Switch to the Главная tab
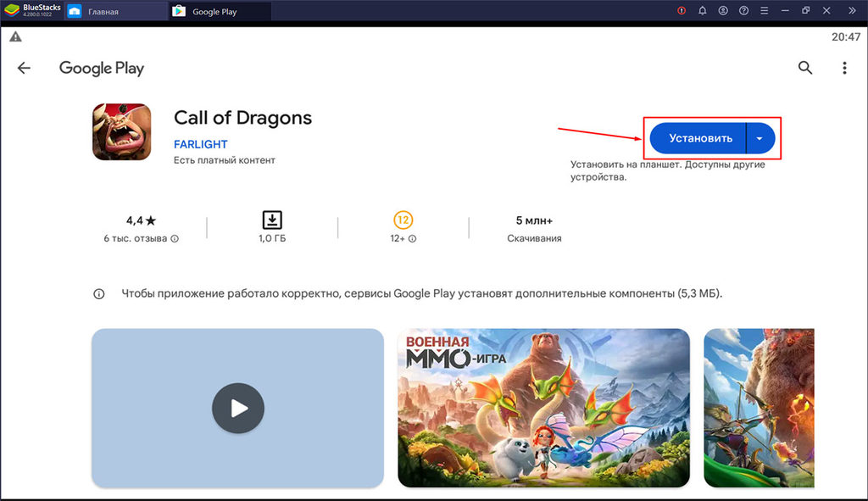The width and height of the screenshot is (868, 501). coord(116,11)
